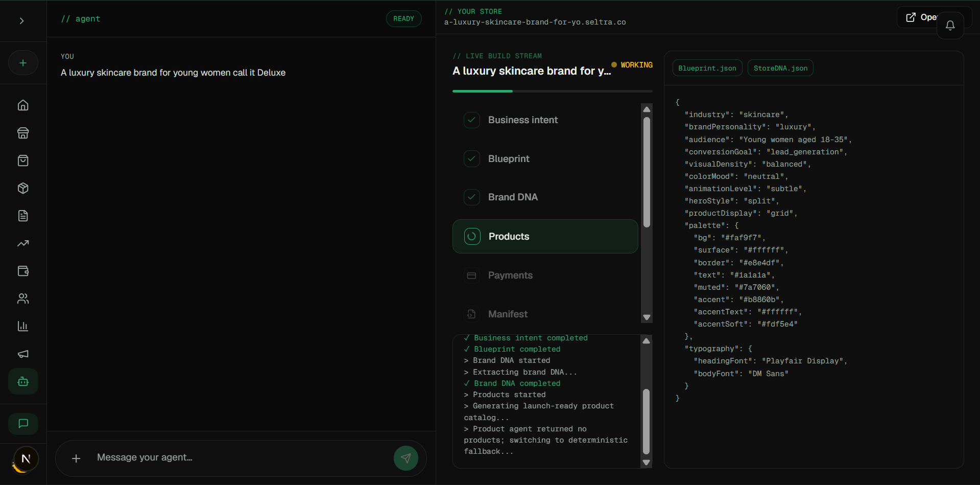Click the log panel scroll down arrow

pos(646,463)
